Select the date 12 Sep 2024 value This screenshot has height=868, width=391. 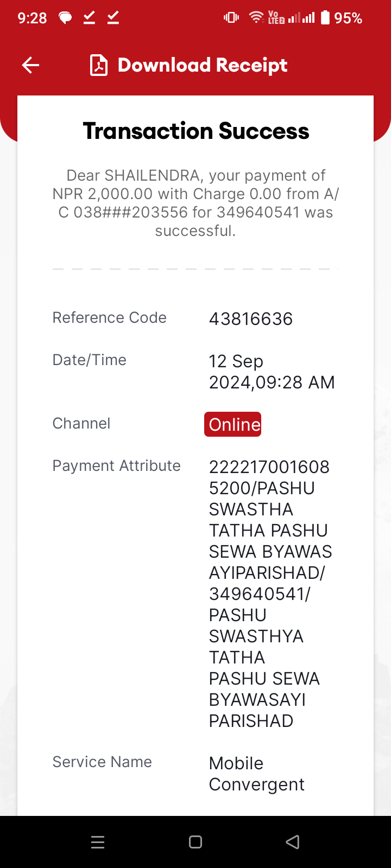click(272, 372)
